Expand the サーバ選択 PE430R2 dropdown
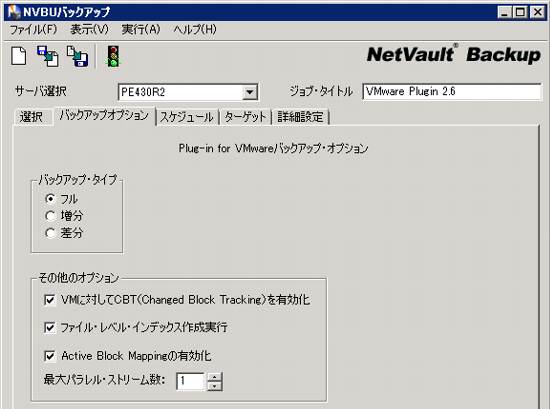Image resolution: width=550 pixels, height=409 pixels. [x=249, y=92]
